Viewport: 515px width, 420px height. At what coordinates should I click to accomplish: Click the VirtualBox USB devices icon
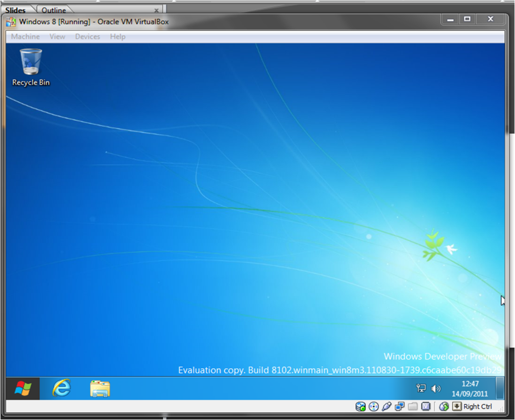point(387,406)
